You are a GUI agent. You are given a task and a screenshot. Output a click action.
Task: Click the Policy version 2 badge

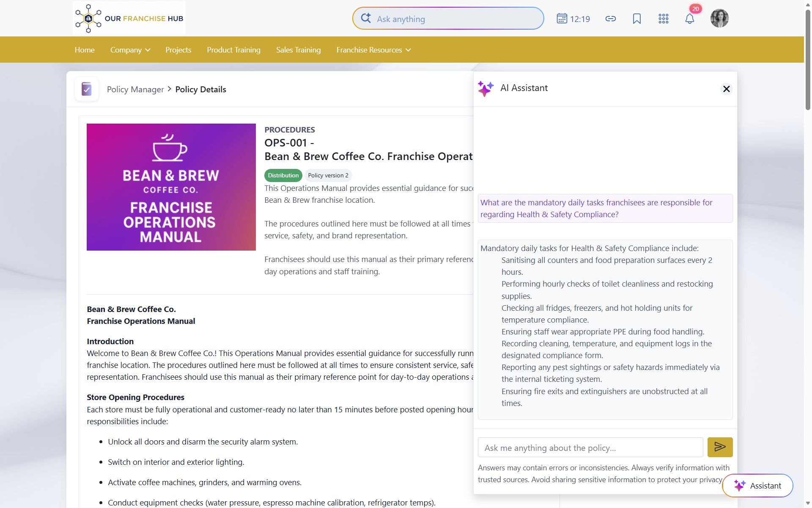click(x=328, y=175)
